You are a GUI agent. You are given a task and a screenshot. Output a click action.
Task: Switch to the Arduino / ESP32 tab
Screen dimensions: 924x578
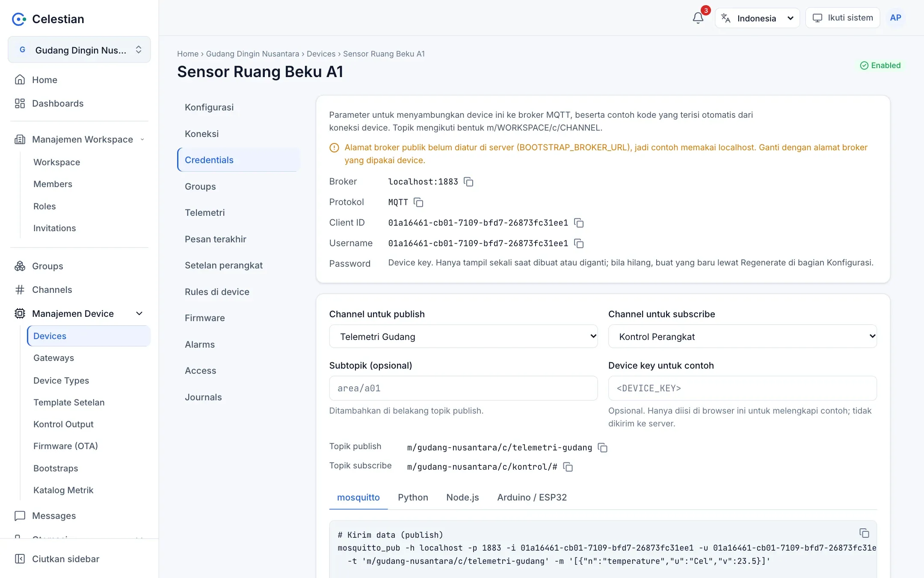coord(532,497)
